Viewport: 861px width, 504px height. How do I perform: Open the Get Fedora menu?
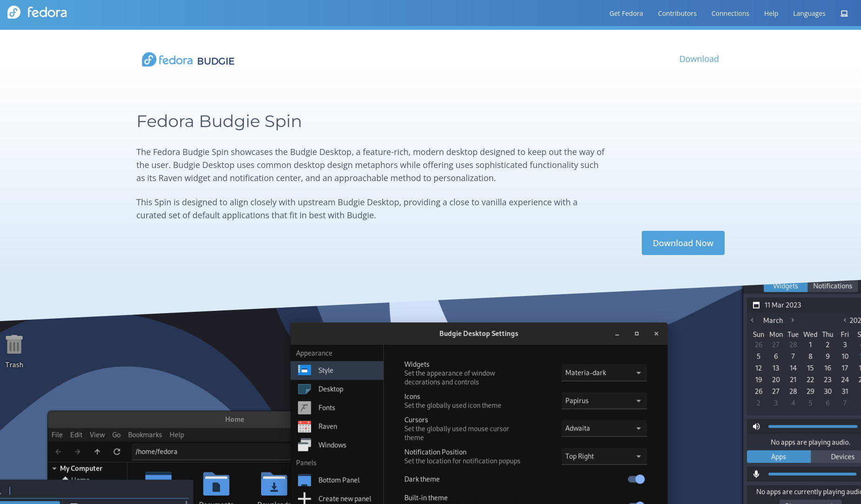(x=626, y=13)
